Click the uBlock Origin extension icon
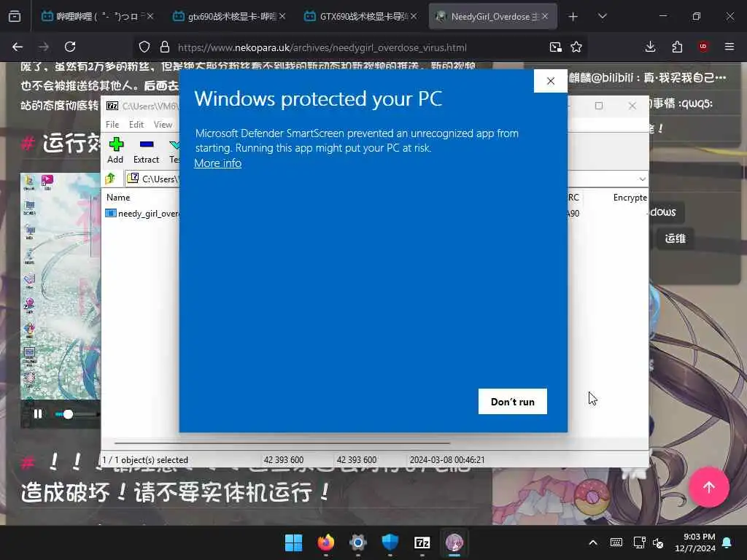Viewport: 747px width, 560px height. pyautogui.click(x=703, y=47)
